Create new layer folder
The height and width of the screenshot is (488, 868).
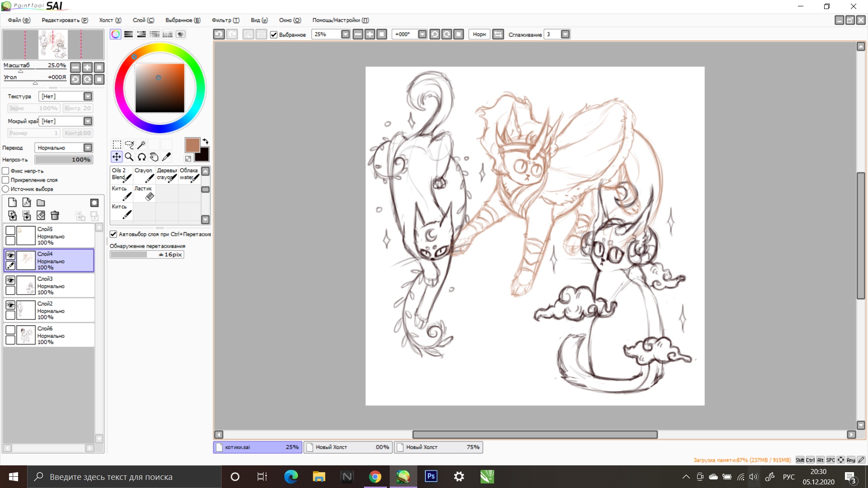coord(41,202)
